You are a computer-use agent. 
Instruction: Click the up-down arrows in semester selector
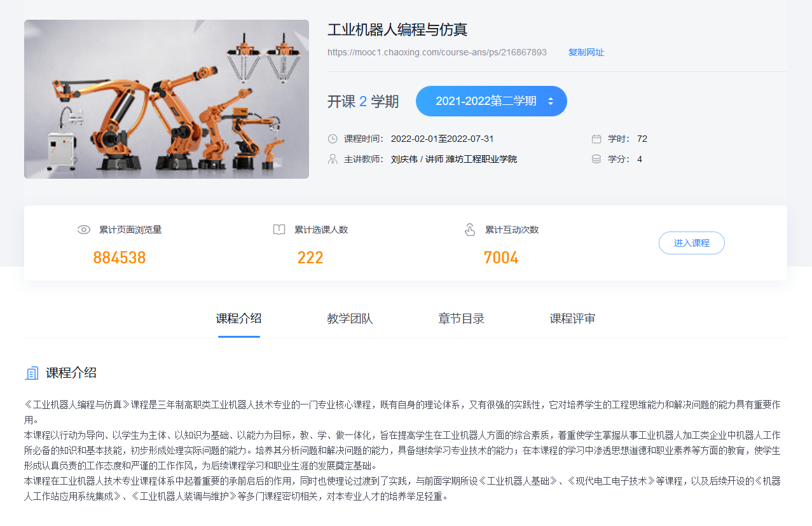pos(551,101)
